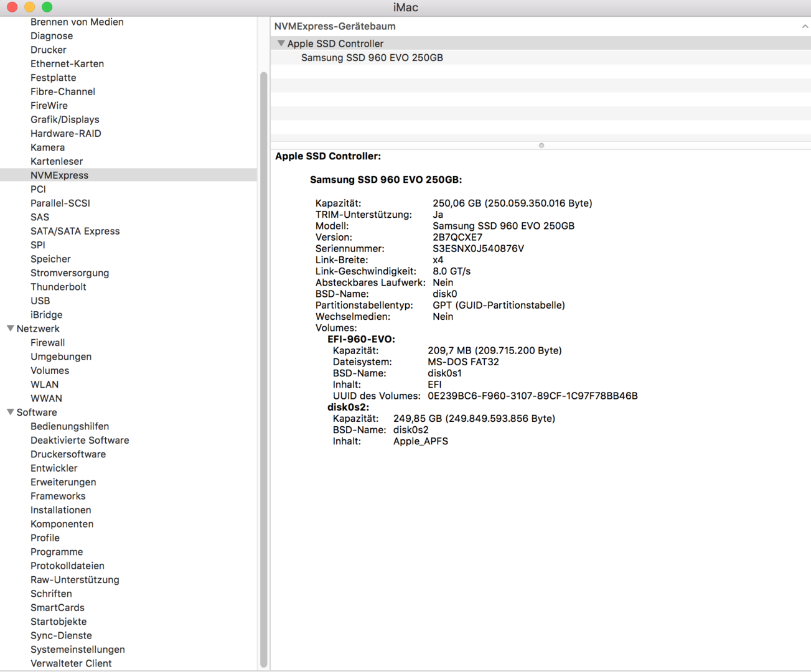Collapse the Software section triangle
The height and width of the screenshot is (672, 811).
11,412
